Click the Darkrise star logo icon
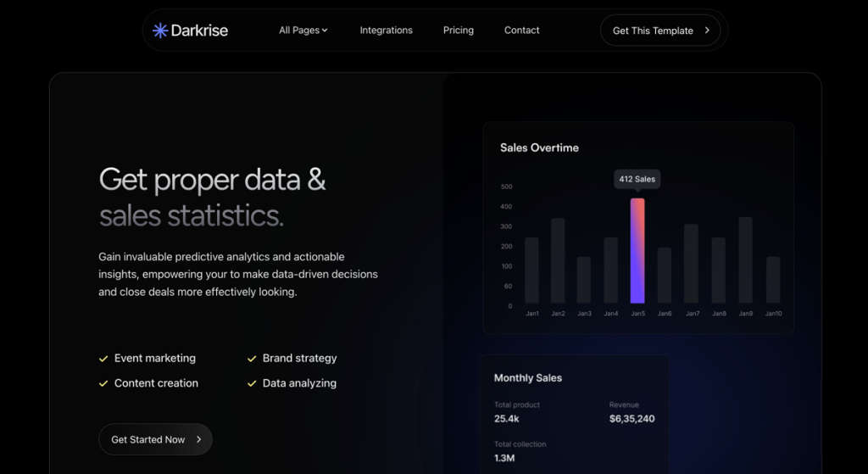 (x=160, y=31)
